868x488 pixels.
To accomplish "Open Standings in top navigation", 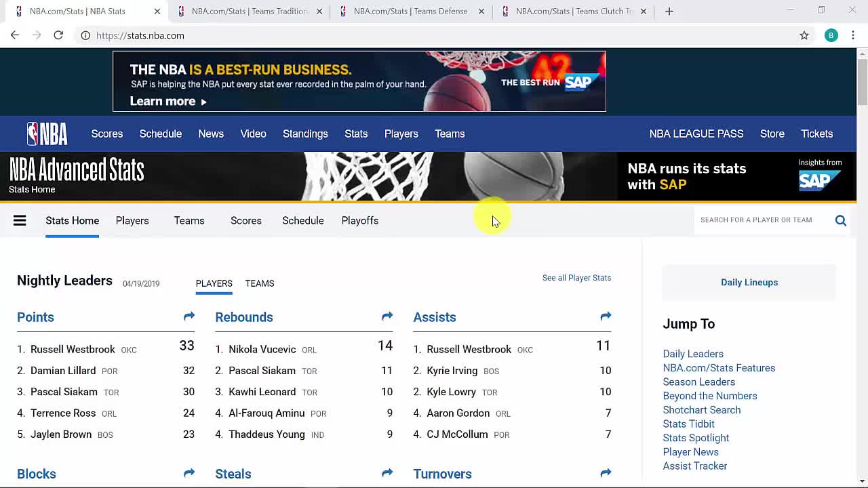I will point(305,134).
